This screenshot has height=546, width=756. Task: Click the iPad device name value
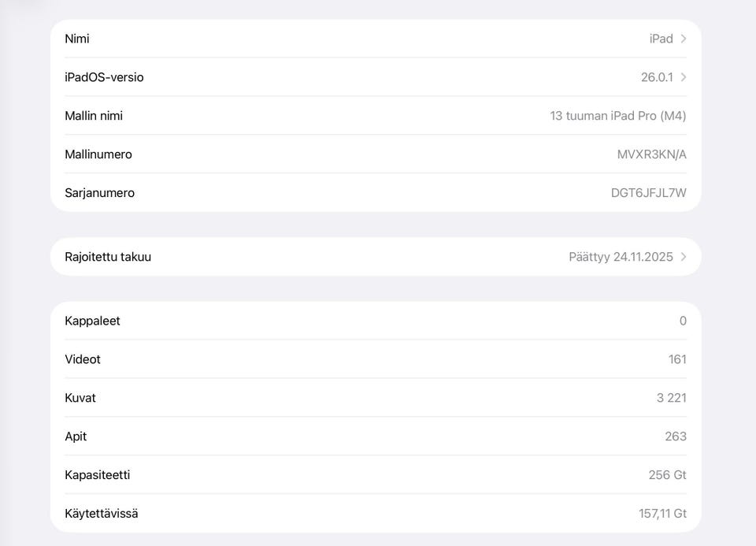(661, 39)
